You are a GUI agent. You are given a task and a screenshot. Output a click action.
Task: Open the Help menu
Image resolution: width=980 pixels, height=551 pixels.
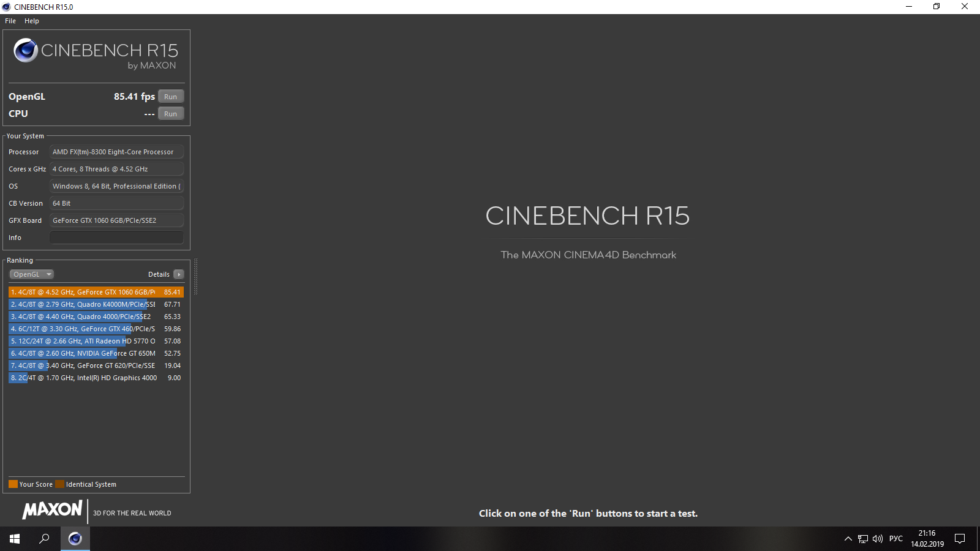[x=32, y=21]
